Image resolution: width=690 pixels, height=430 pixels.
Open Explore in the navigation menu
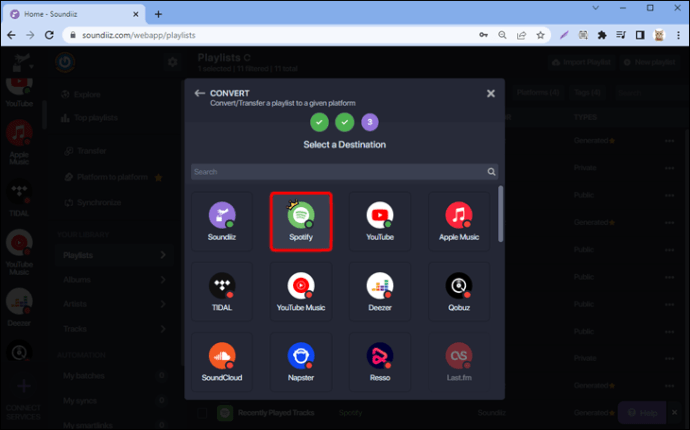click(x=81, y=95)
